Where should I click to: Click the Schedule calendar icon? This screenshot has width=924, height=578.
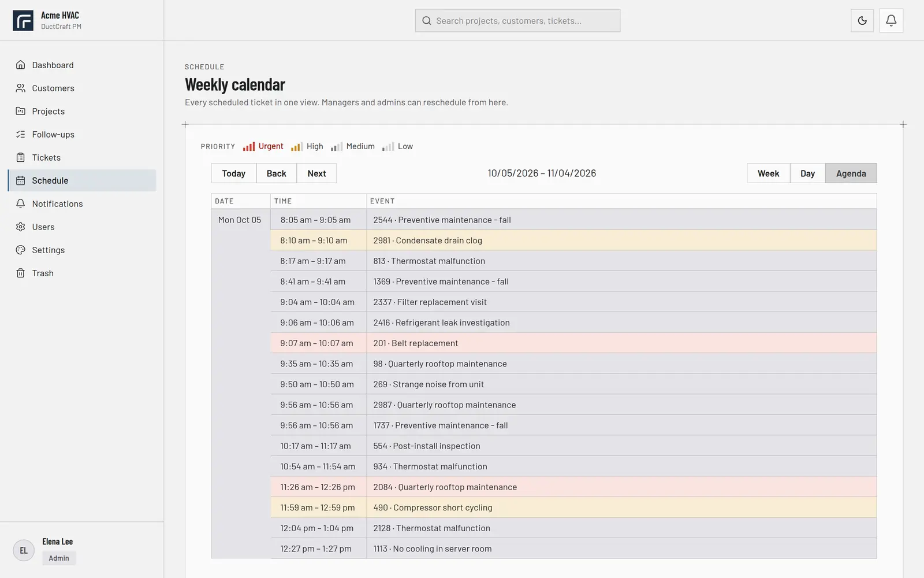click(21, 180)
